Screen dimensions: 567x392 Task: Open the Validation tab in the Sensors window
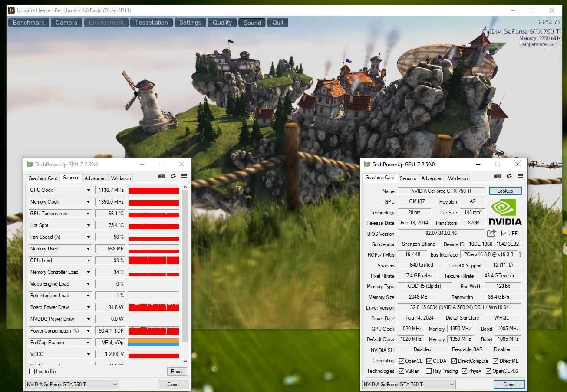click(x=121, y=178)
